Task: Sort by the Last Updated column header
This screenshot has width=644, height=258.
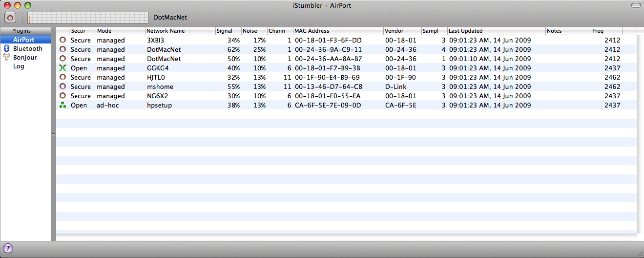Action: point(496,31)
